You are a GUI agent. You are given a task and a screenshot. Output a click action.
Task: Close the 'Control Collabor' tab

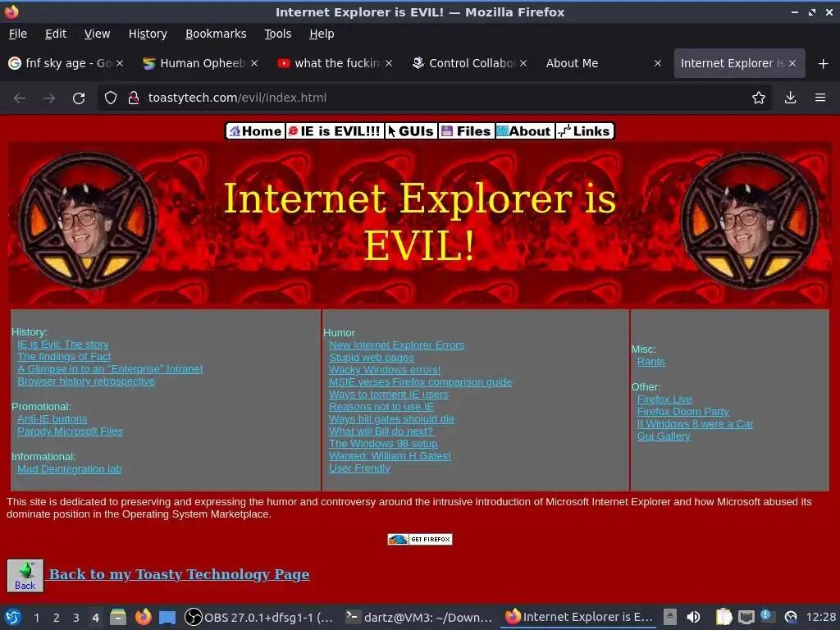pos(523,63)
